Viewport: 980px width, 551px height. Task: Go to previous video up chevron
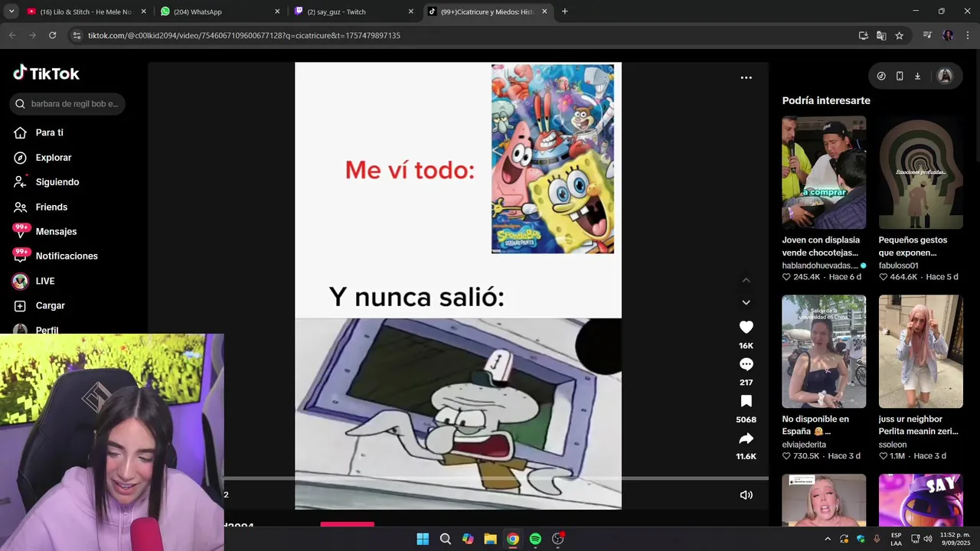(746, 280)
